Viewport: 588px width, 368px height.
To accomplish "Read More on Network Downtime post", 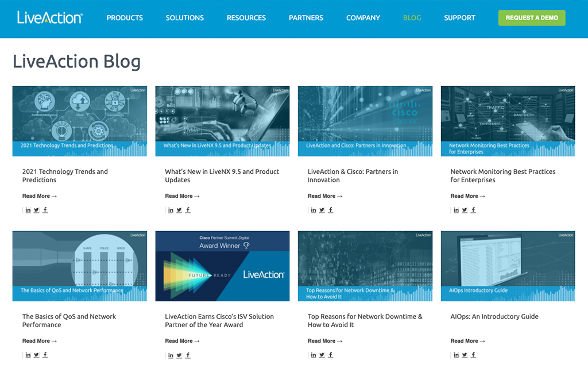I will (x=325, y=341).
